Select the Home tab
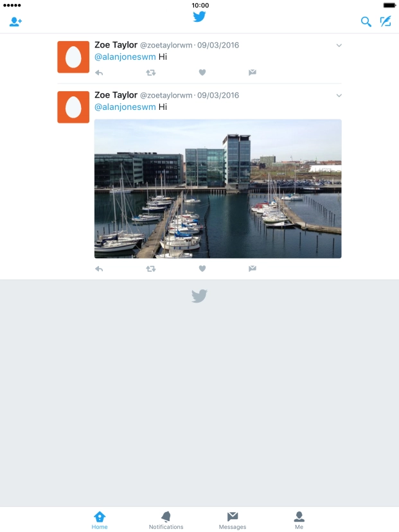Screen dimensions: 399x532 tap(100, 520)
